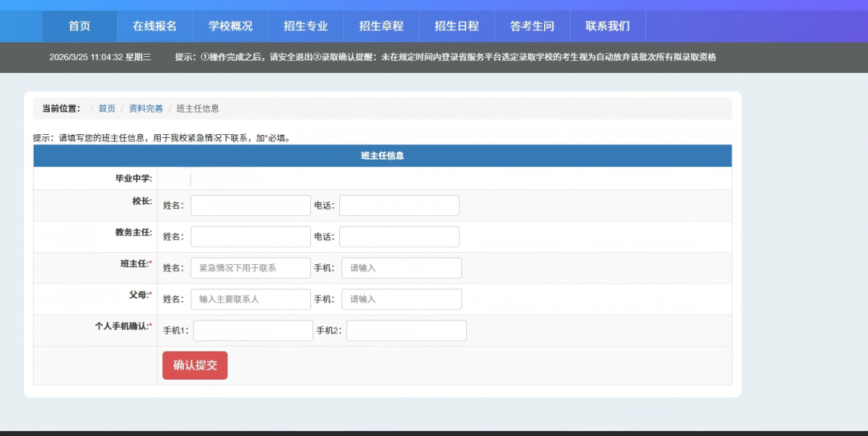Click the 招生日程 navigation item
The image size is (868, 436).
457,26
